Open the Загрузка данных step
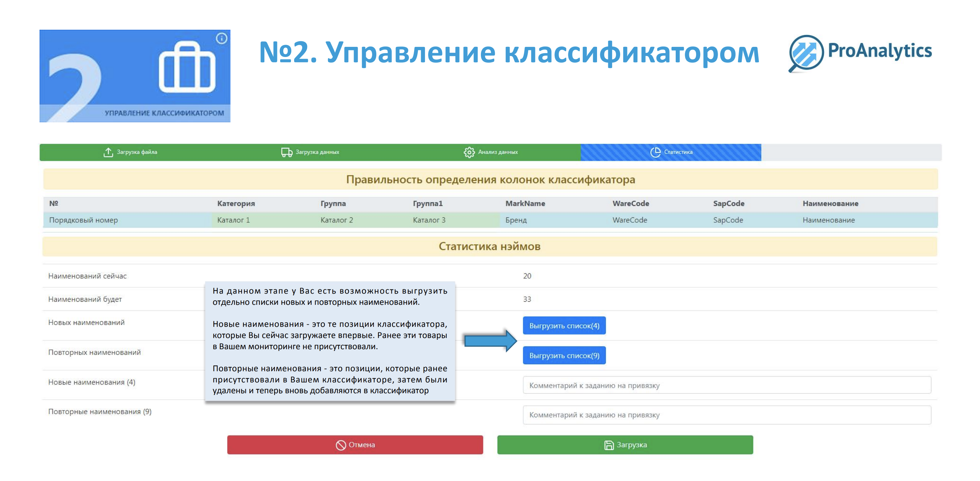The height and width of the screenshot is (481, 980). pos(310,152)
